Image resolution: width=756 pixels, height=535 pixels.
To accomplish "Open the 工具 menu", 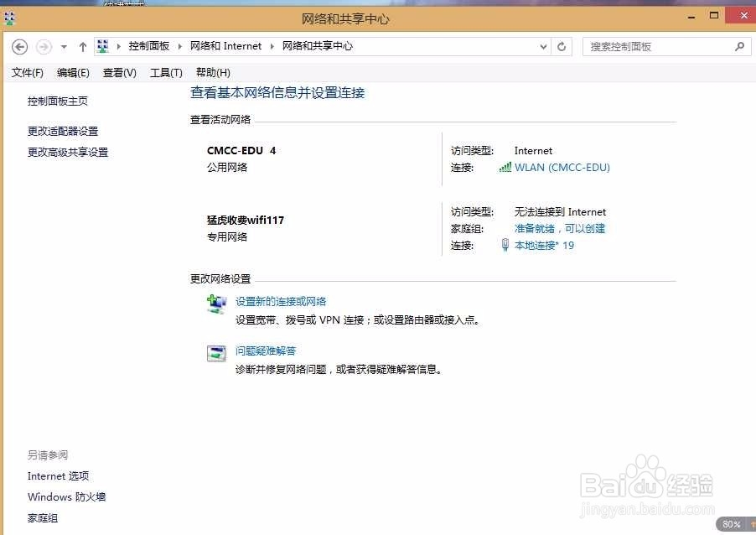I will tap(165, 72).
